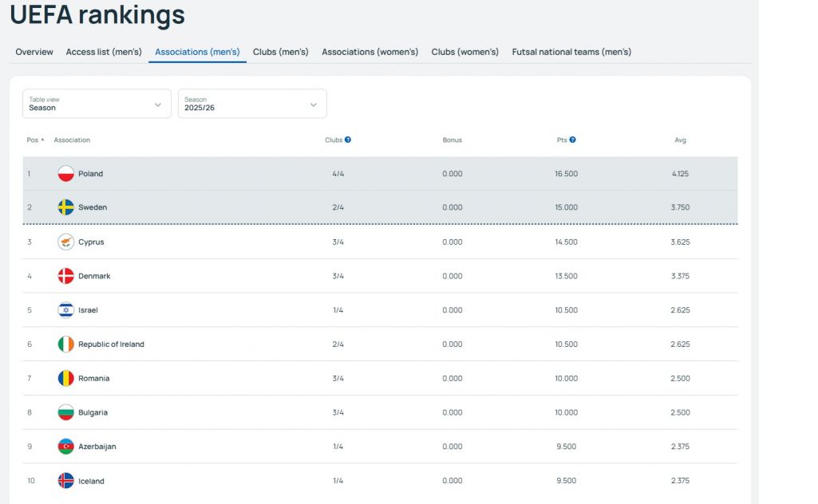Click the Republic of Ireland flag icon

[65, 344]
